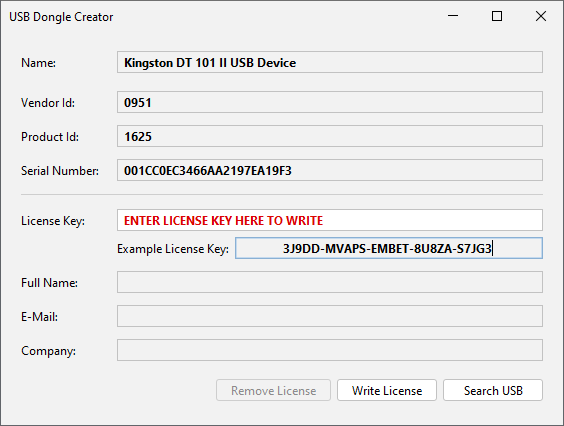Click the 'E-Mail:' label

(40, 317)
